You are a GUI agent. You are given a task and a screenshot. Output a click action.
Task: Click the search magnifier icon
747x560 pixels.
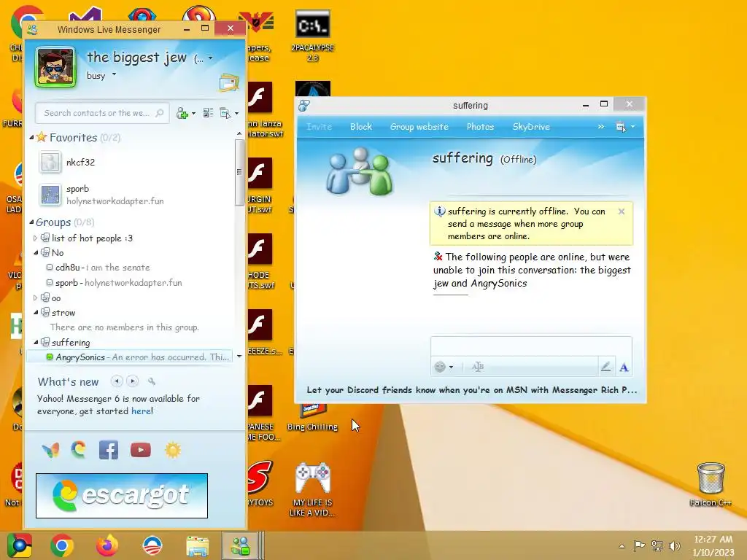tap(160, 113)
